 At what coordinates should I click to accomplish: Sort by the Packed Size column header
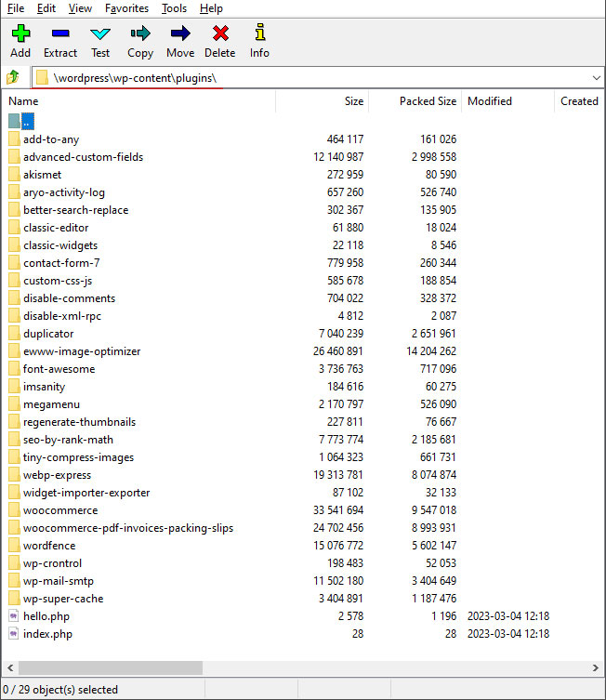pyautogui.click(x=415, y=101)
